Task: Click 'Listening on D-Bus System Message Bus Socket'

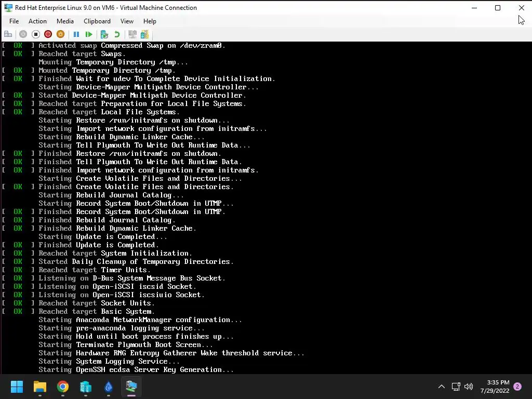Action: click(x=131, y=278)
